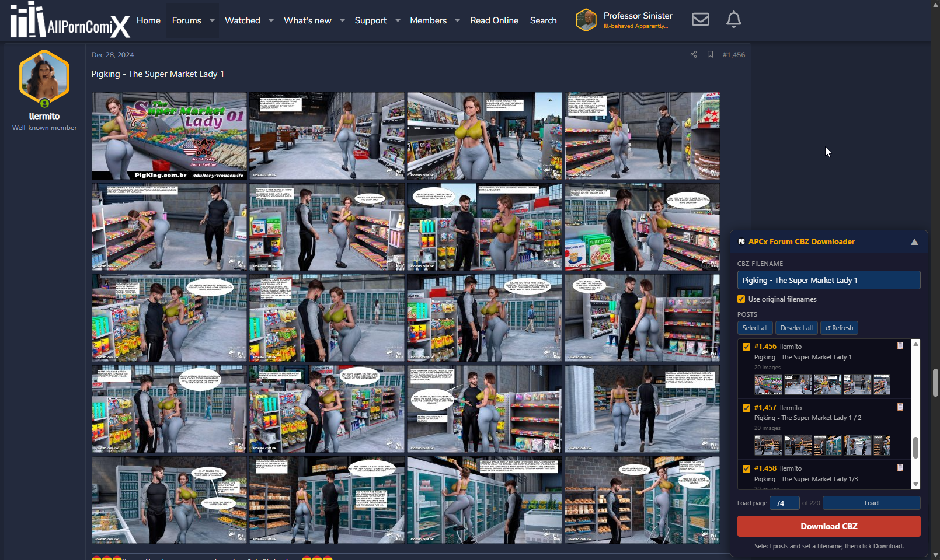940x560 pixels.
Task: Click the "Well-known member" user title
Action: pos(44,128)
